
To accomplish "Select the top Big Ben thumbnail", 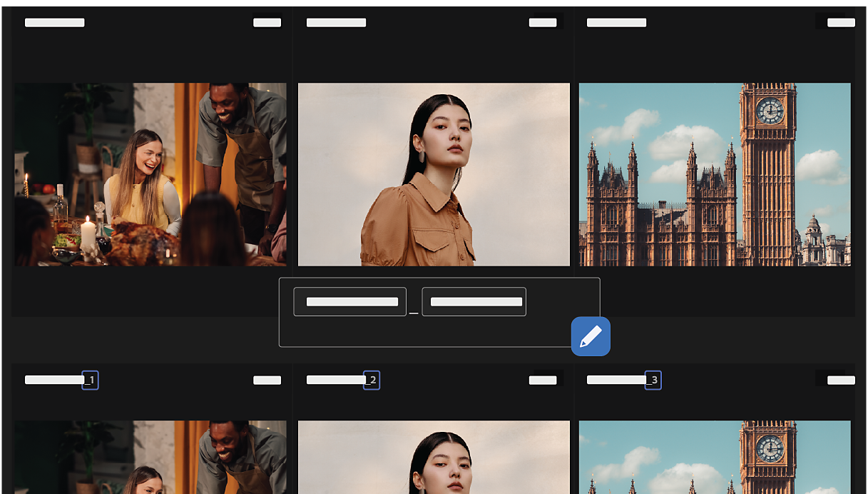I will [x=715, y=174].
